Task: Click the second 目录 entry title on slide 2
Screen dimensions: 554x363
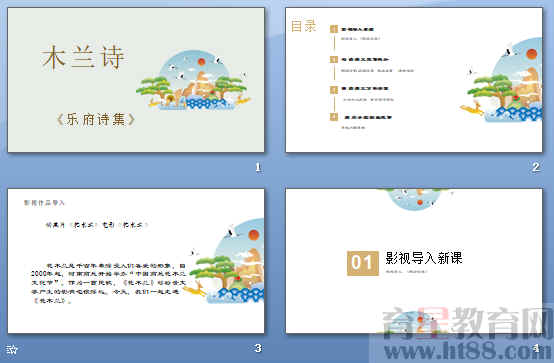Action: pos(365,59)
